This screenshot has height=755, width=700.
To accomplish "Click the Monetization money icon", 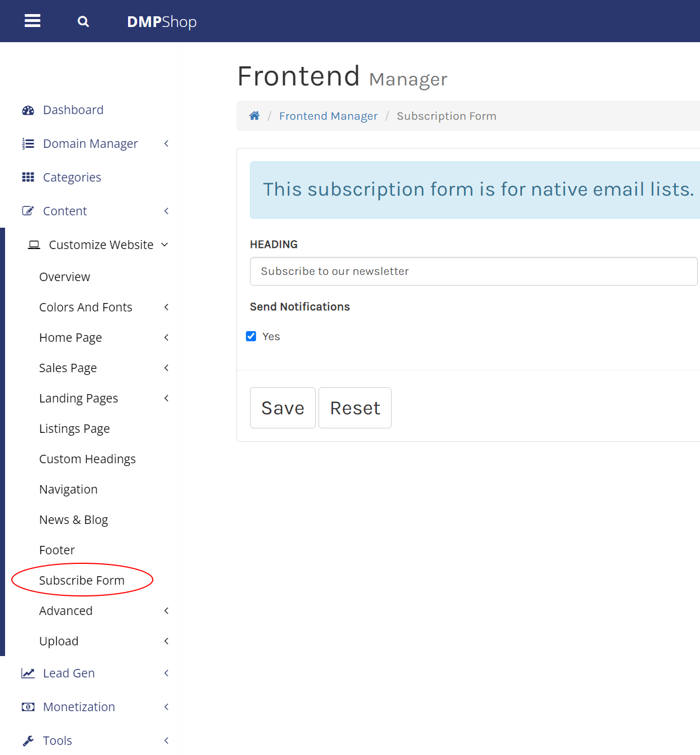I will click(x=28, y=707).
